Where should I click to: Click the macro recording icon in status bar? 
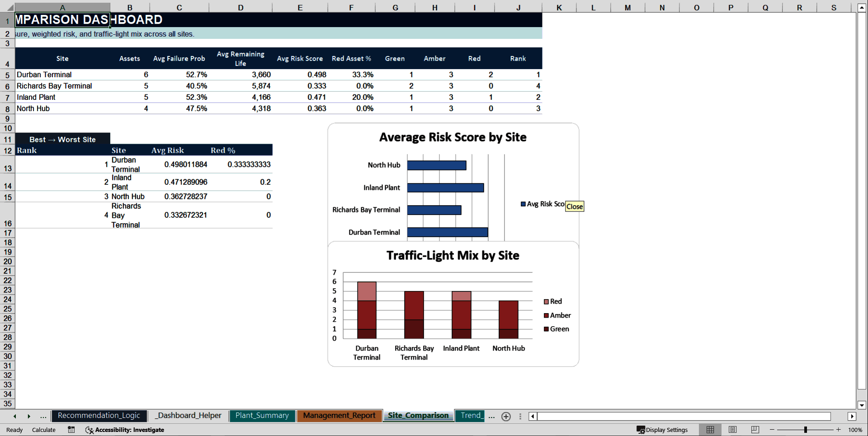[71, 430]
